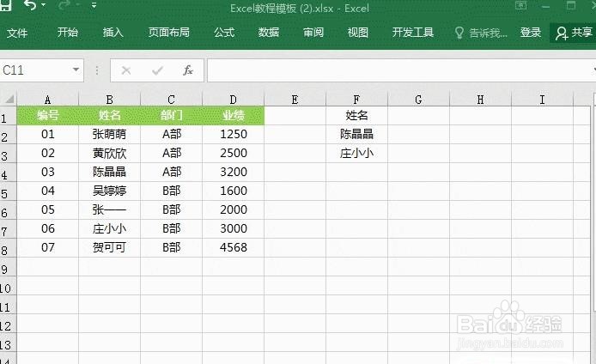This screenshot has width=596, height=364.
Task: Select column F header
Action: [356, 100]
